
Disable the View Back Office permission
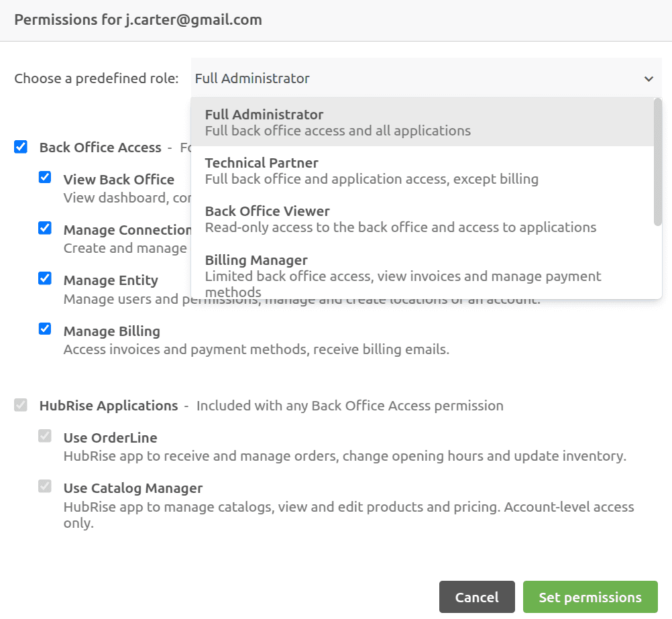(44, 177)
